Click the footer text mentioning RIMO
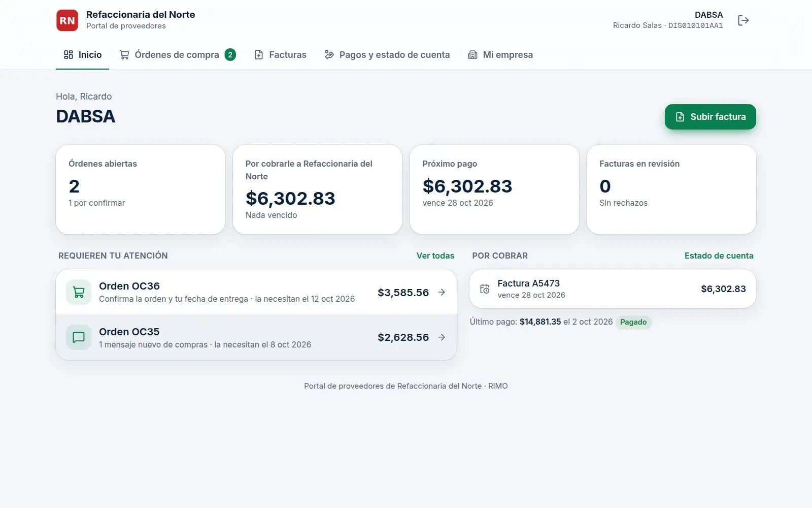The image size is (812, 508). (406, 386)
